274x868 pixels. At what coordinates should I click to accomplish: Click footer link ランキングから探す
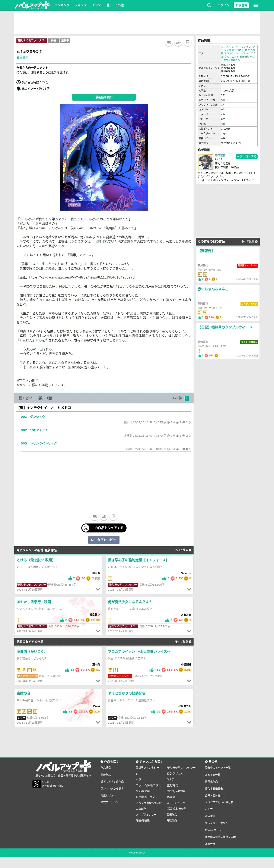click(112, 789)
